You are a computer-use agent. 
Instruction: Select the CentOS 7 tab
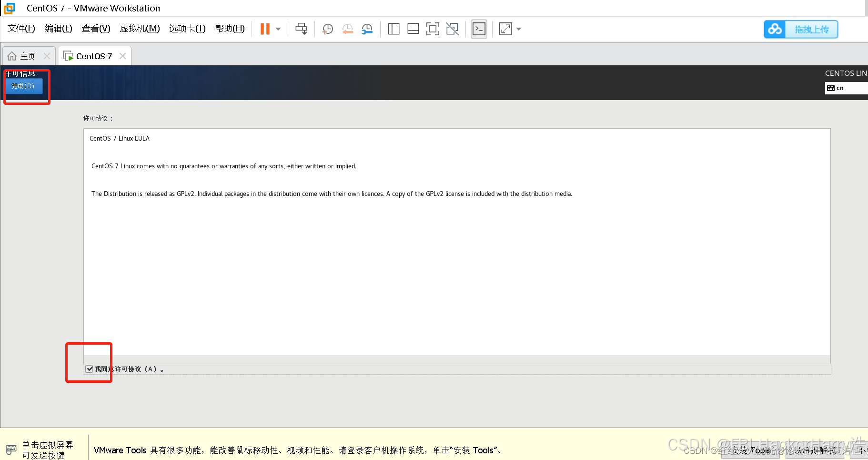(x=94, y=56)
